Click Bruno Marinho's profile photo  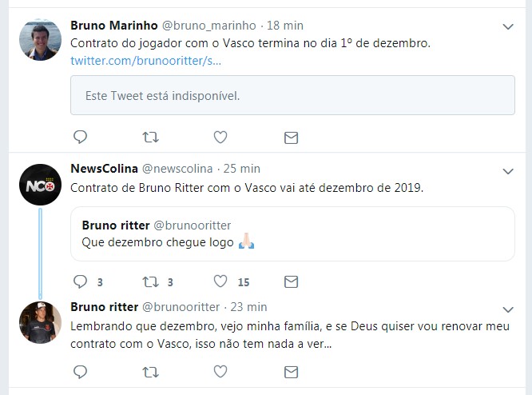pos(40,40)
